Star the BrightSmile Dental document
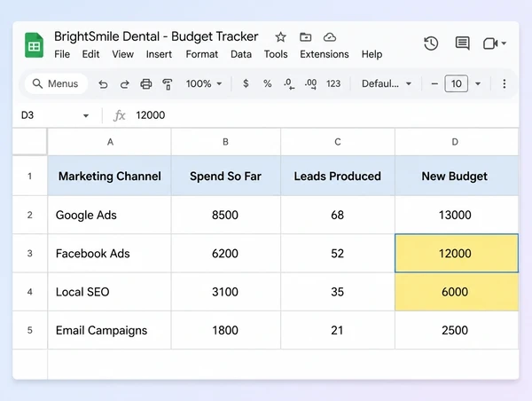Image resolution: width=532 pixels, height=401 pixels. (x=280, y=36)
